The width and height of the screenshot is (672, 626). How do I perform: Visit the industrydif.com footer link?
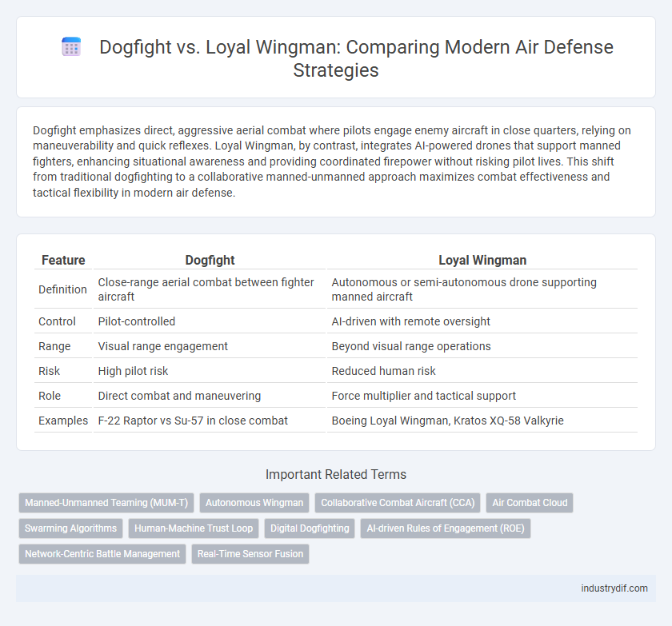614,588
